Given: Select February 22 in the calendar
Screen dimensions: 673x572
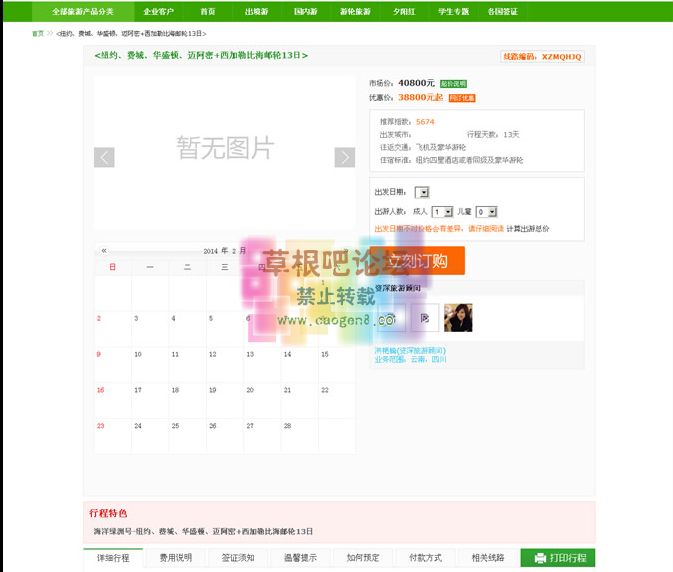Looking at the screenshot, I should pyautogui.click(x=337, y=400).
